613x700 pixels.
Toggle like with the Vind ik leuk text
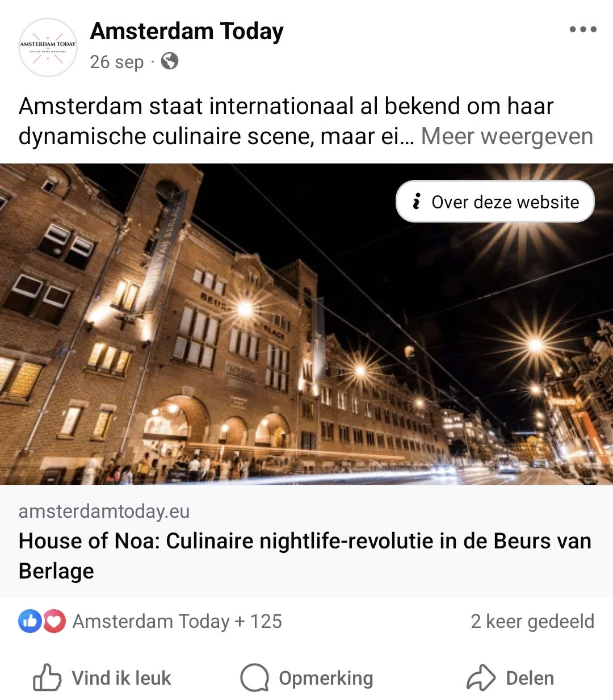(x=121, y=678)
